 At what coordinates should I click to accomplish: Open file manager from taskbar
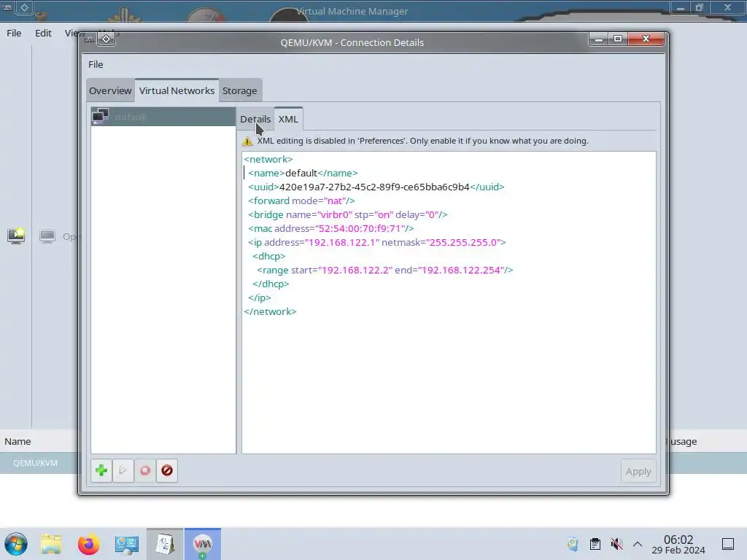tap(51, 544)
